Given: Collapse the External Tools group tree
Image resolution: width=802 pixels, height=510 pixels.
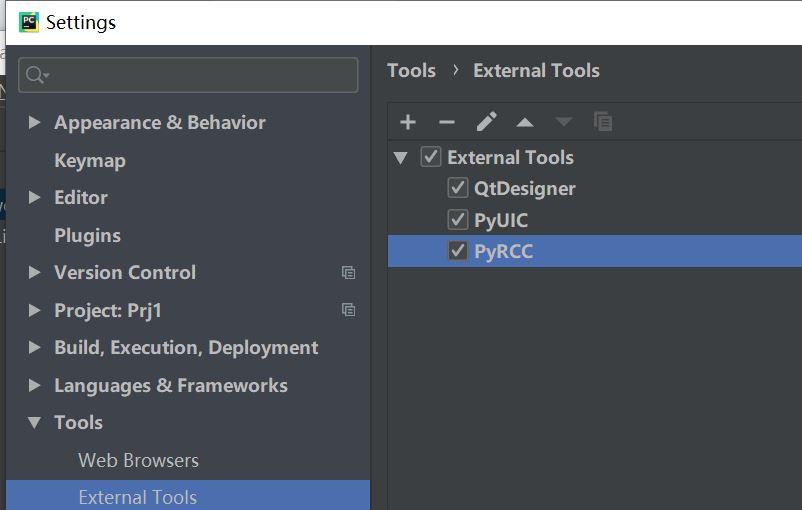Looking at the screenshot, I should [x=401, y=157].
